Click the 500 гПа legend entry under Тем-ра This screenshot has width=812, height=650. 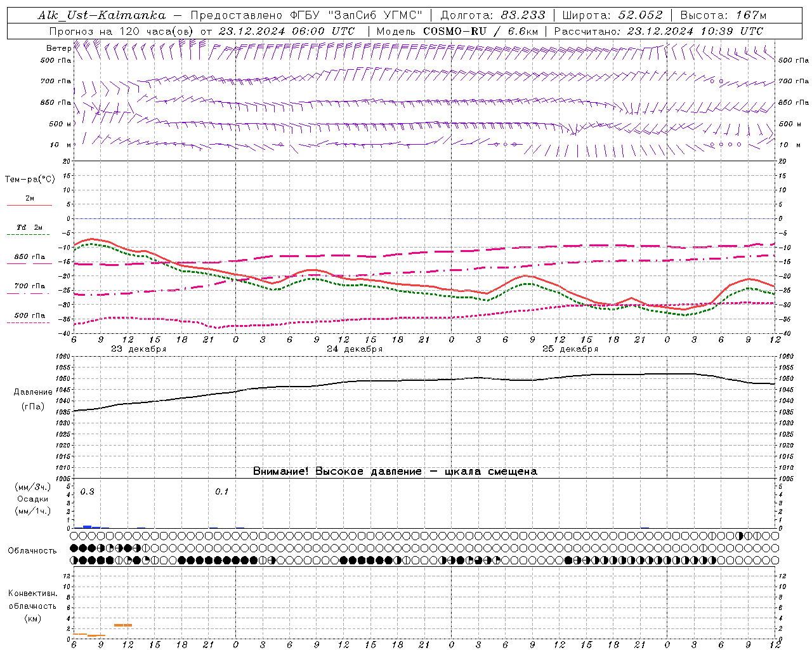pyautogui.click(x=30, y=315)
